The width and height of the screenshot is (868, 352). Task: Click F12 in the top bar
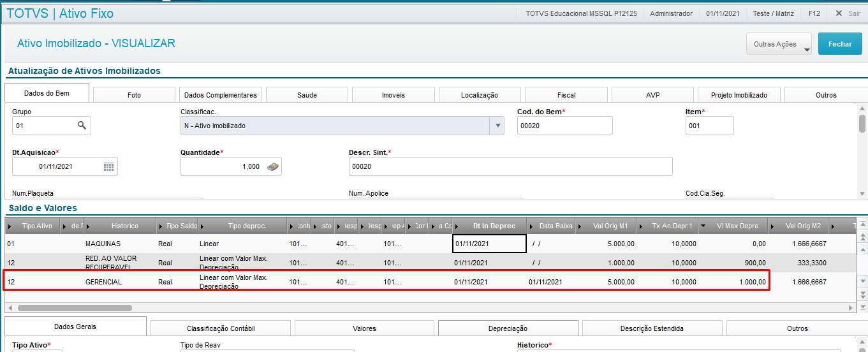pyautogui.click(x=814, y=13)
